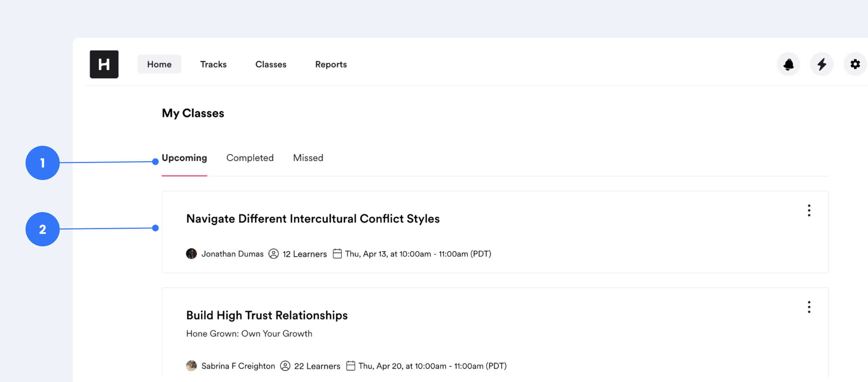Open Tracks navigation item
This screenshot has width=868, height=382.
(x=213, y=64)
